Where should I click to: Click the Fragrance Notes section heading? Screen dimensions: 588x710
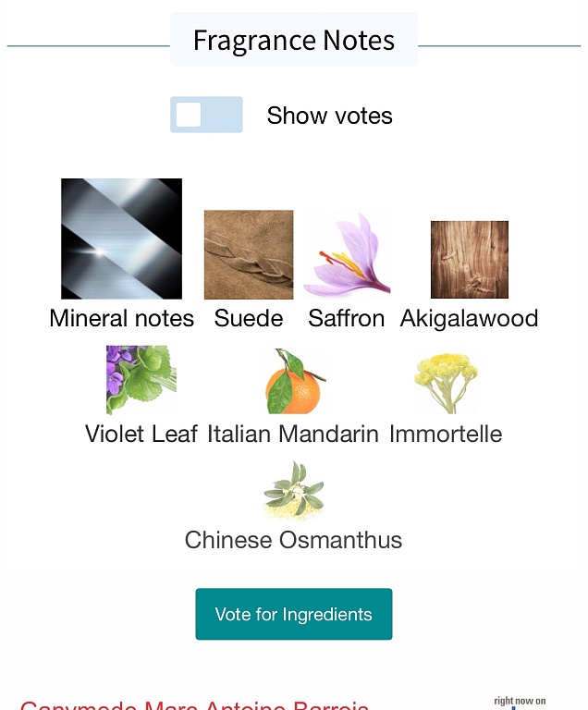tap(294, 41)
